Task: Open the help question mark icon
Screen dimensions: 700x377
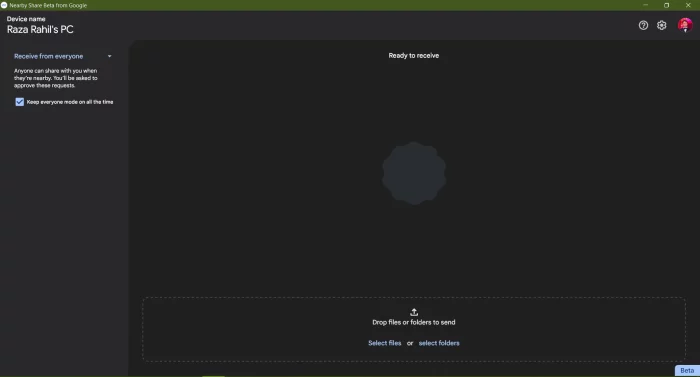Action: pos(643,25)
